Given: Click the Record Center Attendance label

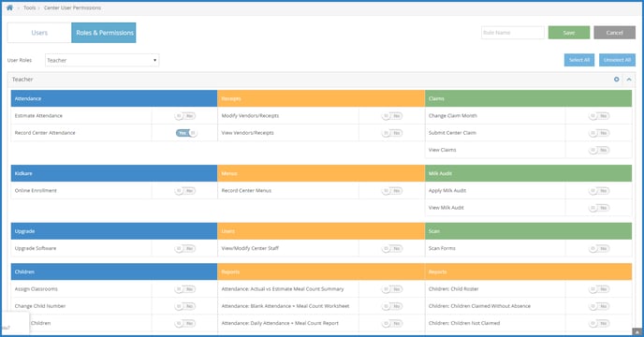Looking at the screenshot, I should 45,133.
